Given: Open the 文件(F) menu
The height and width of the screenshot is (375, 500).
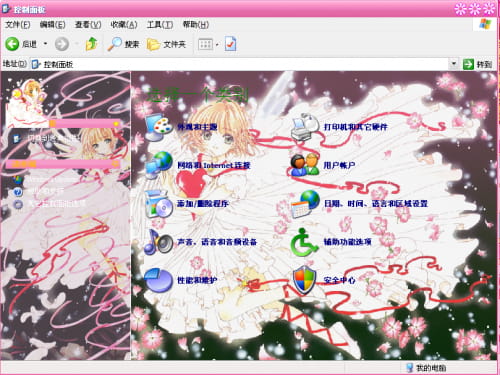Looking at the screenshot, I should tap(18, 25).
